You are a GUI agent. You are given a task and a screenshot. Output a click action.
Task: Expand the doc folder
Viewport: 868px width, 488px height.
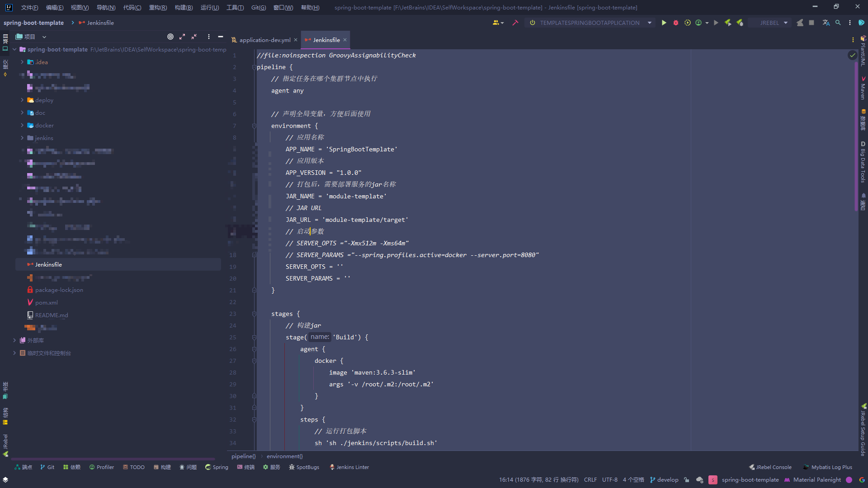click(22, 113)
